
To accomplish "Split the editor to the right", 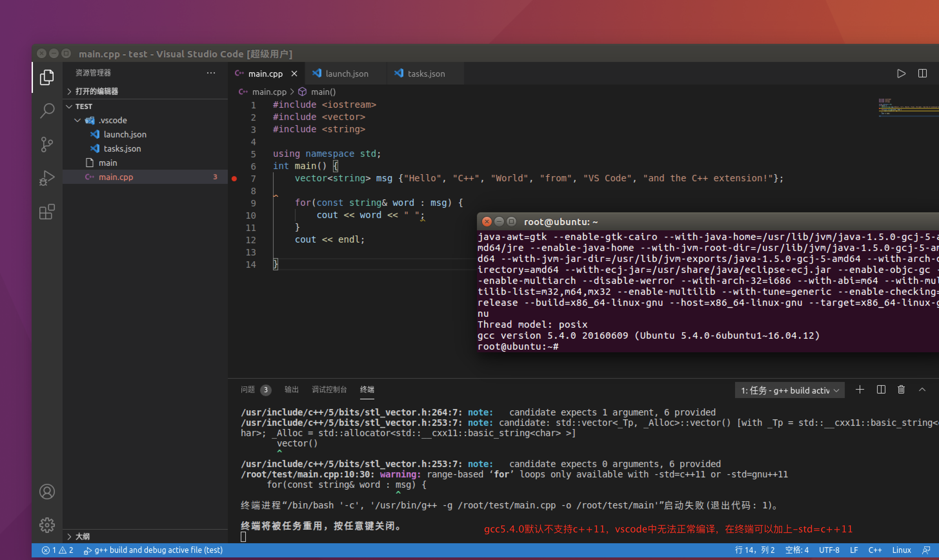I will [x=923, y=73].
